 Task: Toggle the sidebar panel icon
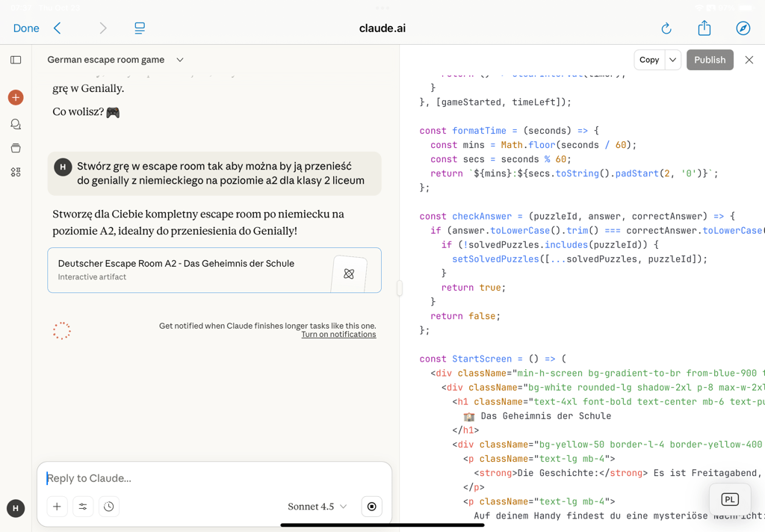tap(16, 60)
